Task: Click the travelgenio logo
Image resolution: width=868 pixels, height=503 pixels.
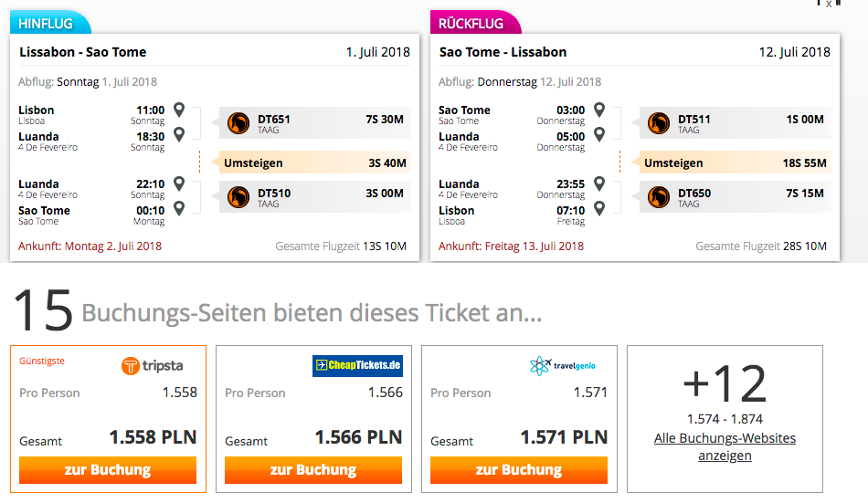Action: tap(563, 366)
